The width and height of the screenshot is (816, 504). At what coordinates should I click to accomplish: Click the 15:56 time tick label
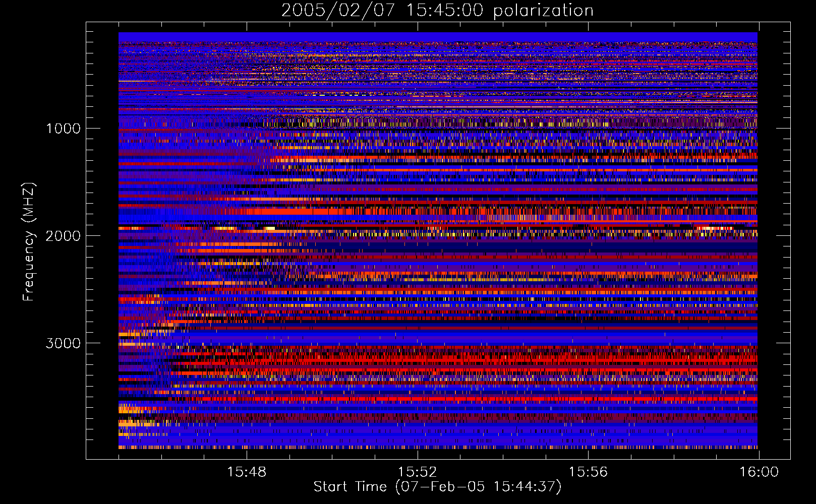coord(588,472)
